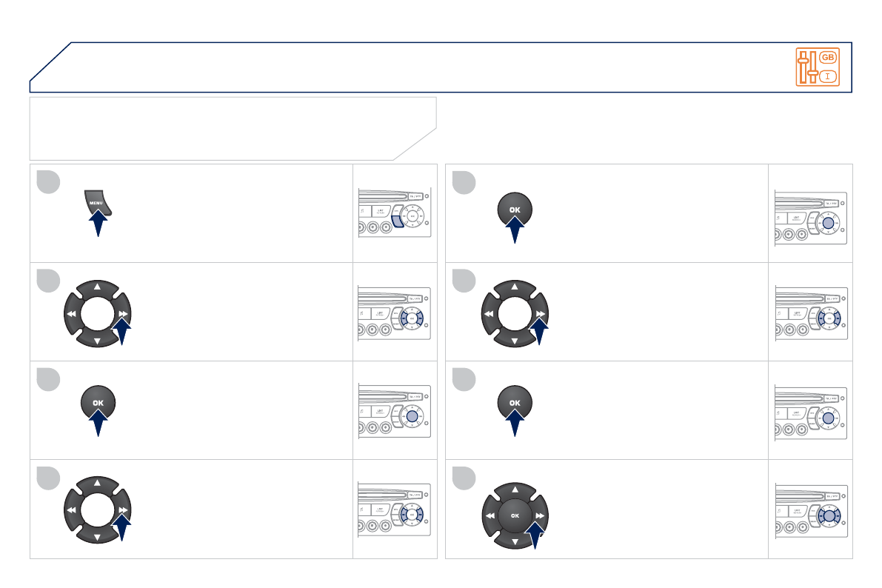Click down arrow on left column's bottom pad
This screenshot has width=882, height=588.
click(x=97, y=538)
